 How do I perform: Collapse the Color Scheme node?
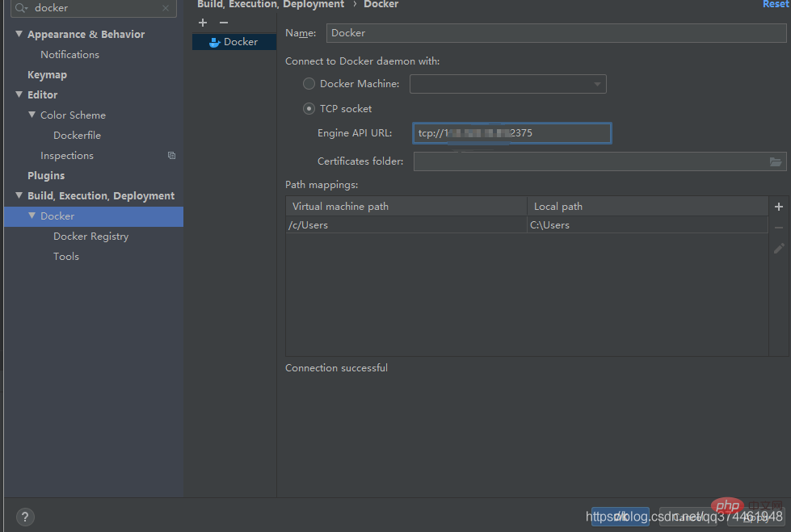coord(32,115)
